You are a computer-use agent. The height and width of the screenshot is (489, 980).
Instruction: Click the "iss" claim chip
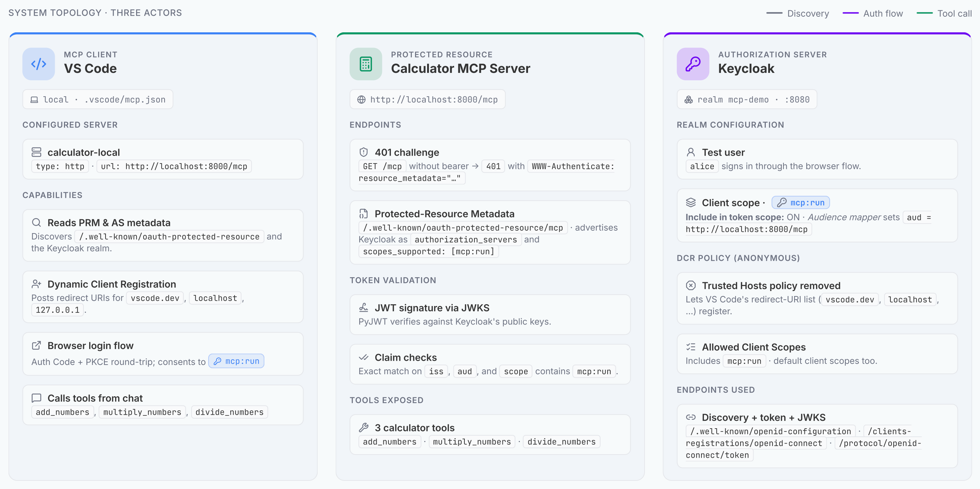436,371
